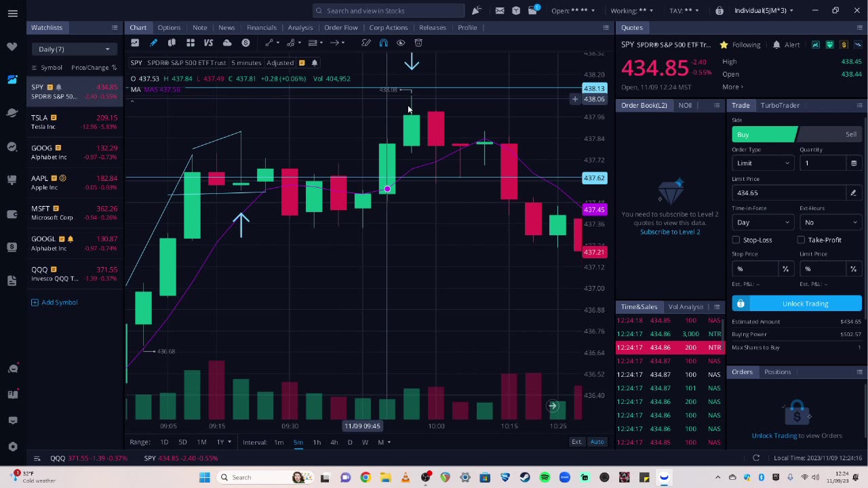Click the edit pencil beside limit price
The image size is (868, 488).
853,192
